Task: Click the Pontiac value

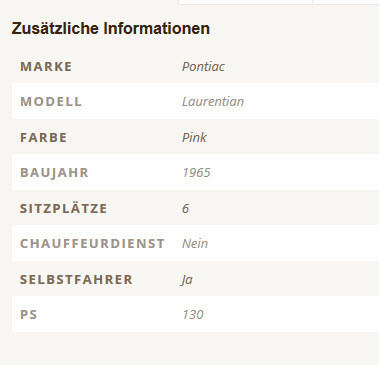Action: tap(203, 67)
